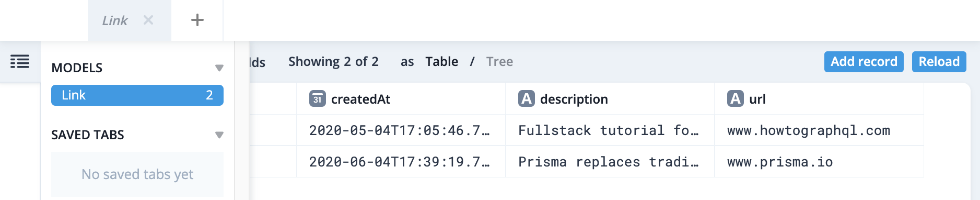Sort by createdAt column header
The image size is (980, 200).
pyautogui.click(x=401, y=98)
